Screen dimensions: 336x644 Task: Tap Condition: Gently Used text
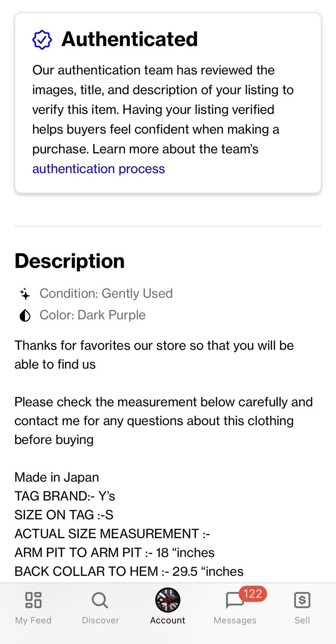[106, 293]
